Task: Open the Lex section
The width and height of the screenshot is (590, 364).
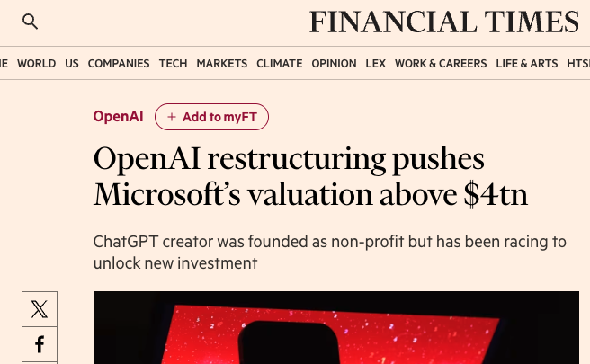Action: pyautogui.click(x=376, y=63)
